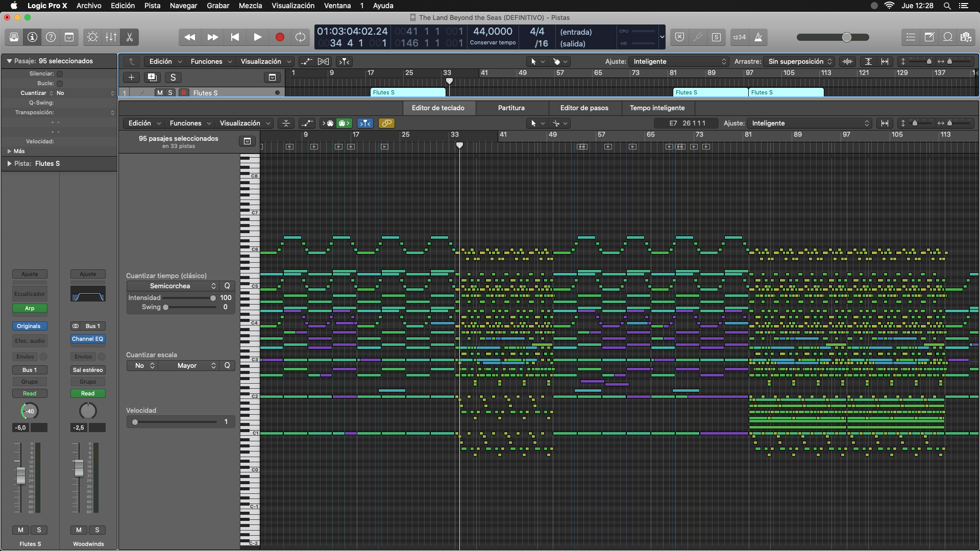Viewport: 980px width, 551px height.
Task: Show the Inspector with the info icon
Action: tap(33, 37)
